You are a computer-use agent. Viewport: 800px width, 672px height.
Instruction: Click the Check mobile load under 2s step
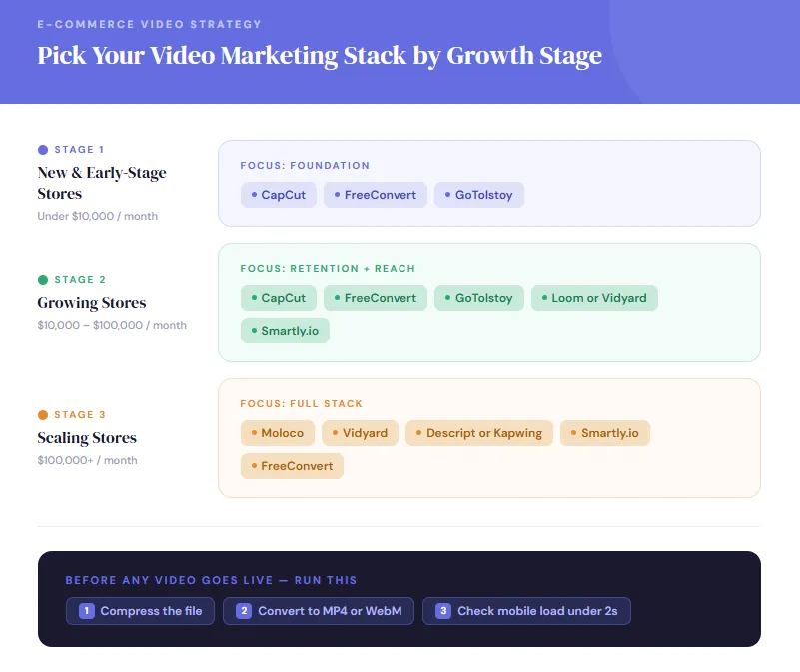pyautogui.click(x=526, y=611)
